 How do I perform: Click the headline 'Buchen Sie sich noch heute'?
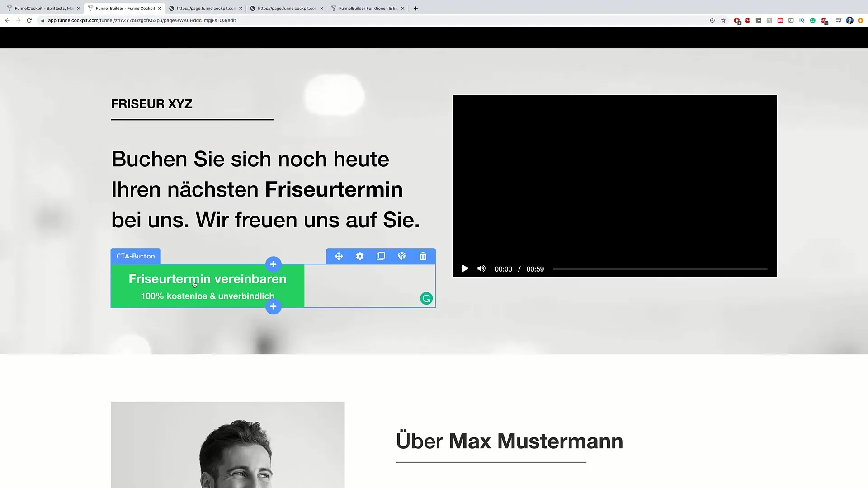(x=250, y=159)
